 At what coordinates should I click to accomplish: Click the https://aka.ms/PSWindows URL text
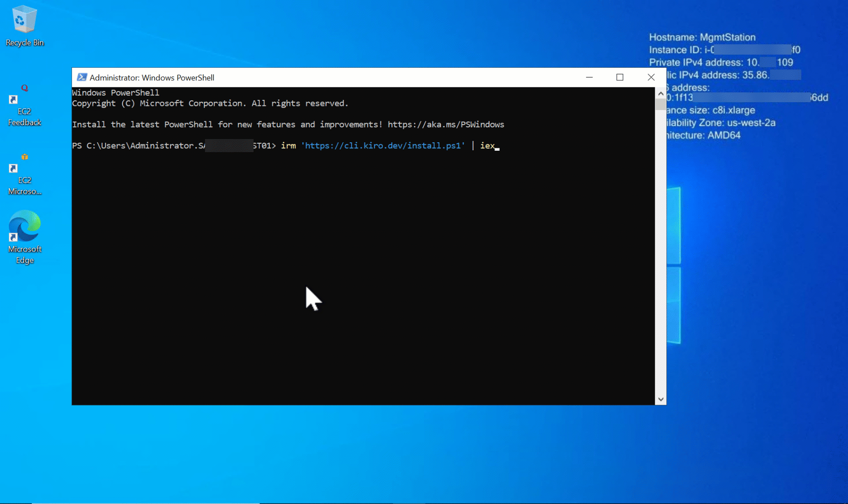(x=446, y=125)
